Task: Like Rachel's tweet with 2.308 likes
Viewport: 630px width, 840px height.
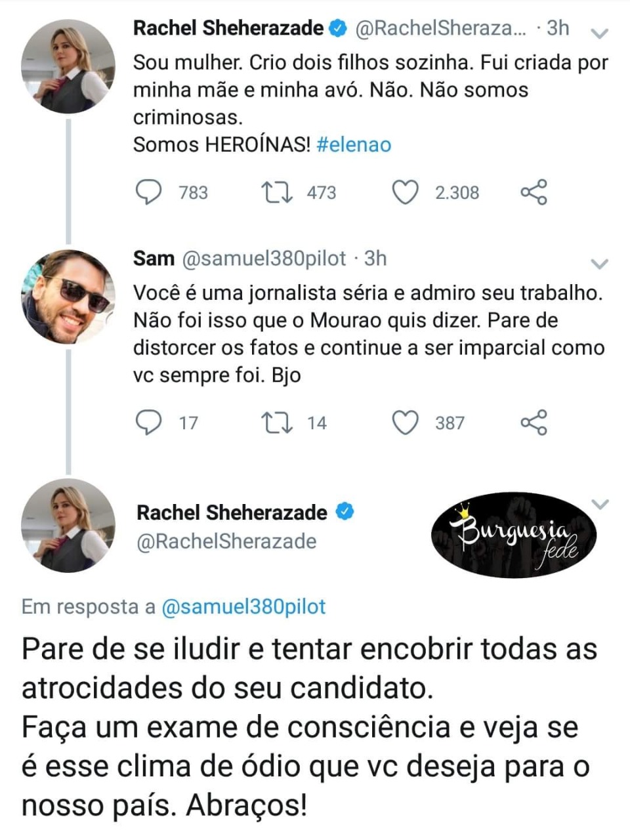Action: [x=405, y=192]
